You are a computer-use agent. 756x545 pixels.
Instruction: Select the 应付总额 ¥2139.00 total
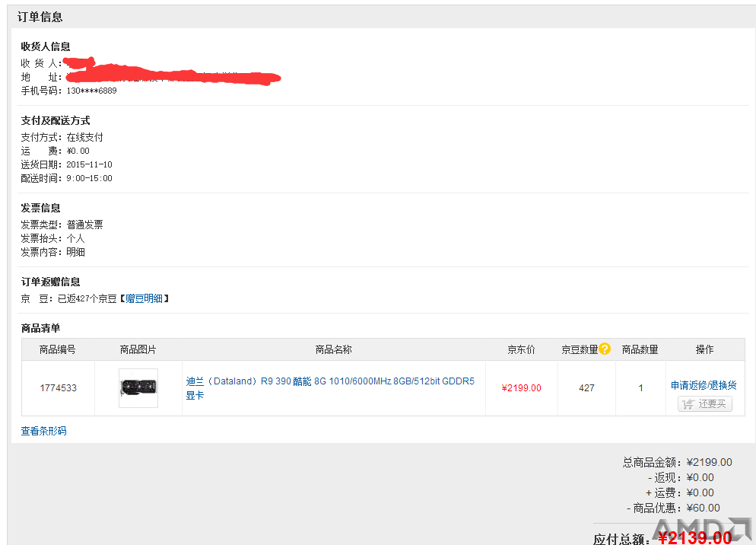pyautogui.click(x=694, y=537)
